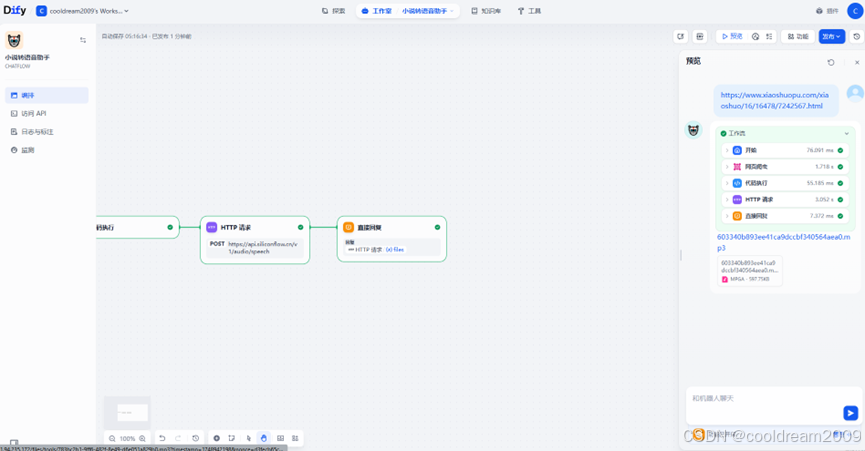Expand the 开始 step row in workflow log

click(x=785, y=150)
